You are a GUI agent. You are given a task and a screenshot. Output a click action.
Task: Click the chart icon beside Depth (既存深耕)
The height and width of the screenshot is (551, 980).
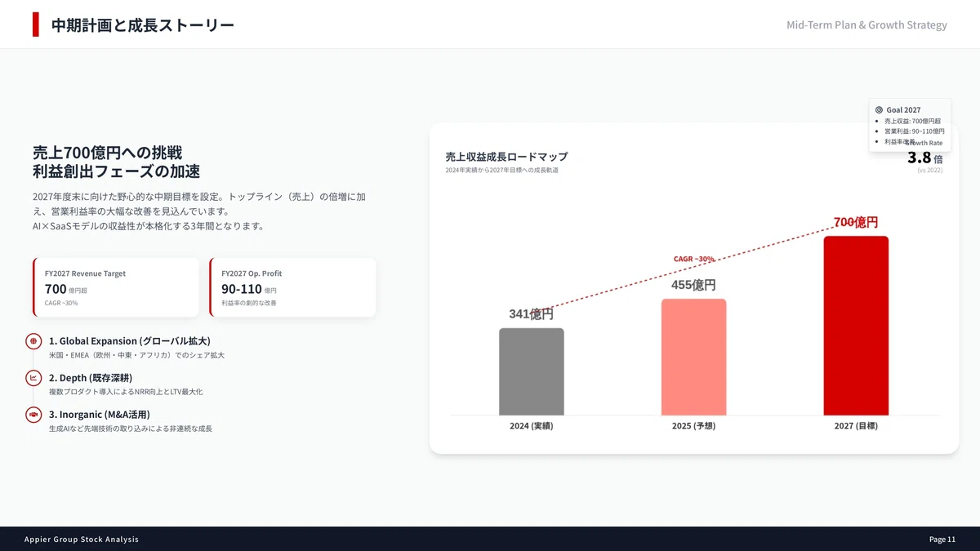(x=33, y=378)
